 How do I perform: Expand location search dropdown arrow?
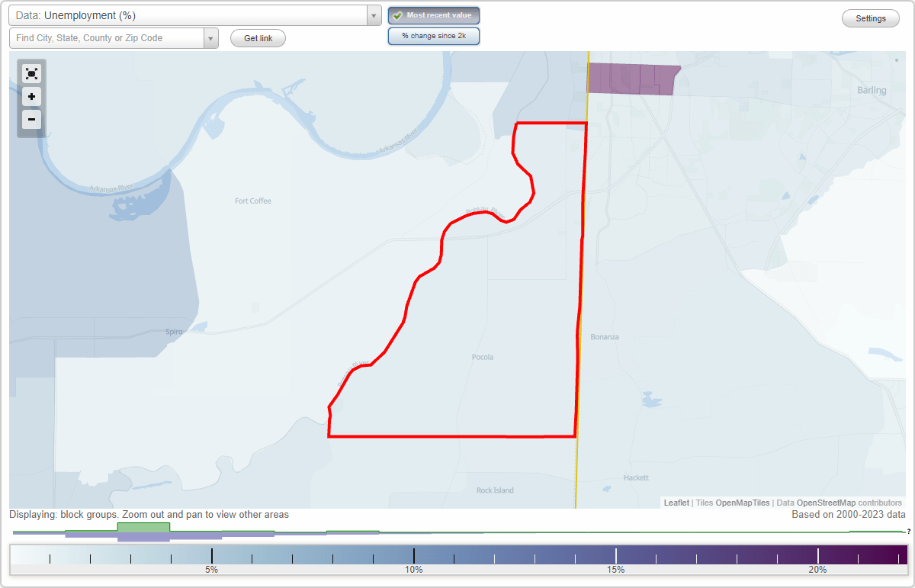click(210, 38)
